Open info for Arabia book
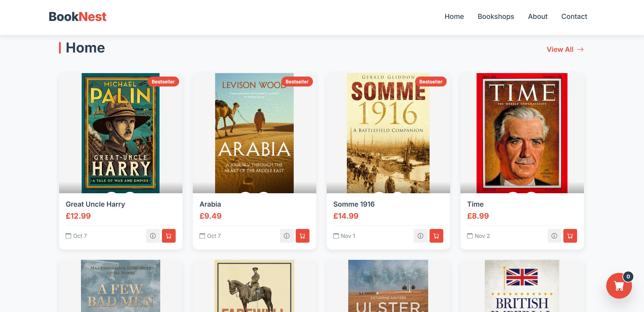The width and height of the screenshot is (644, 312). [287, 236]
